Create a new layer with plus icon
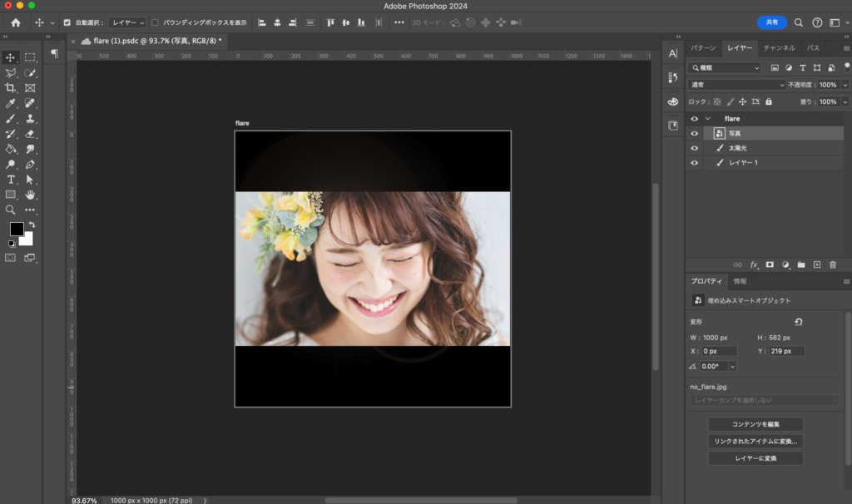Image resolution: width=852 pixels, height=504 pixels. click(x=817, y=264)
